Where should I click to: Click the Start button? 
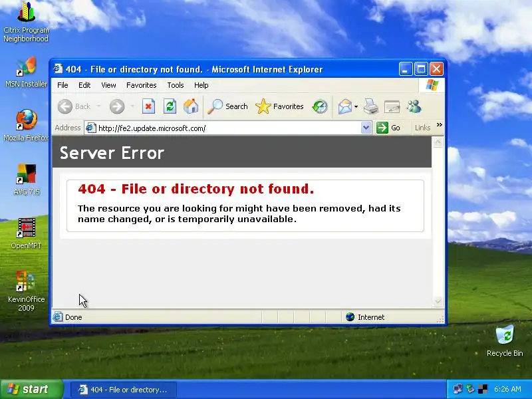click(31, 389)
